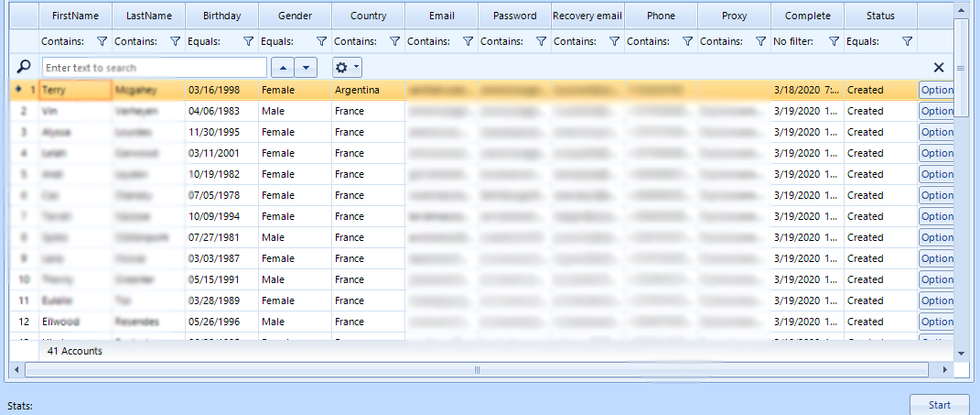Viewport: 980px width, 415px height.
Task: Sort by FirstName column header
Action: click(x=76, y=16)
